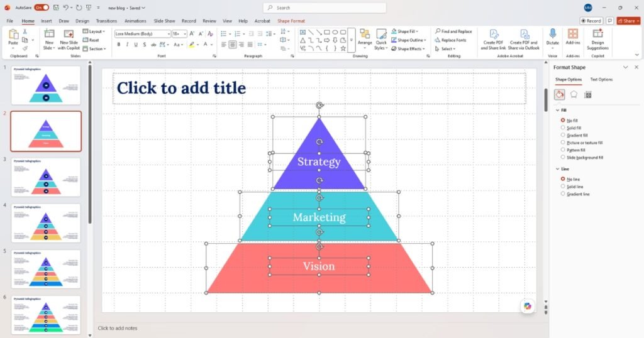Start Dictate microphone

coord(552,38)
